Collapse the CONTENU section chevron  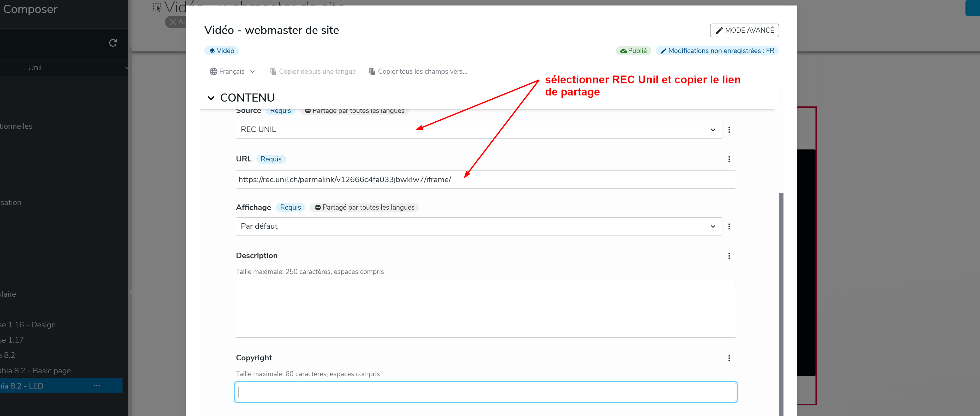[x=211, y=98]
